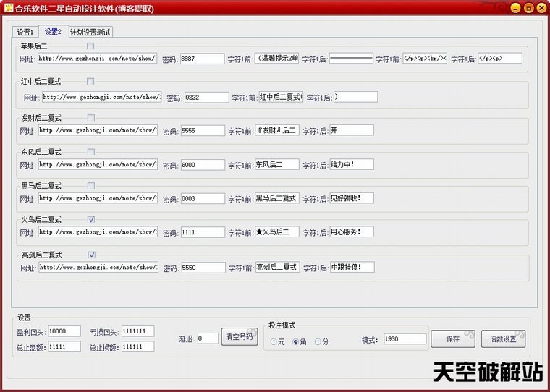The width and height of the screenshot is (550, 392).
Task: Click the 苹果后二 password field showing 8887
Action: pyautogui.click(x=203, y=59)
